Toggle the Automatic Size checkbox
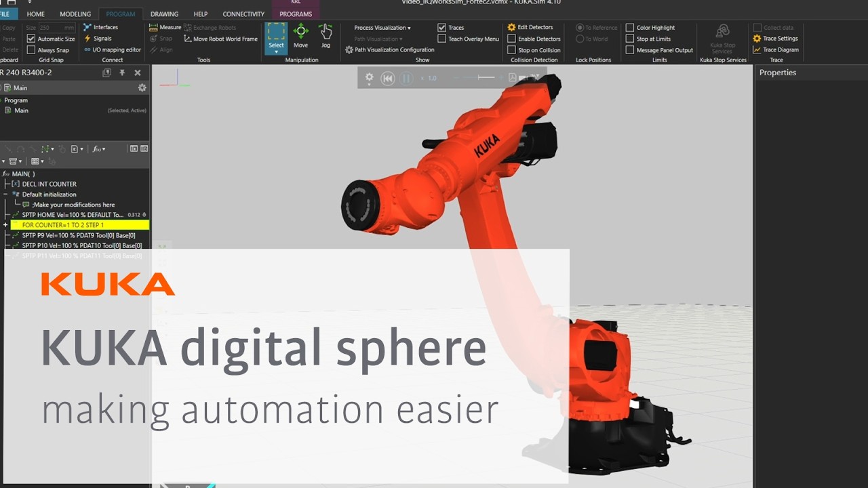The height and width of the screenshot is (488, 868). pos(31,39)
